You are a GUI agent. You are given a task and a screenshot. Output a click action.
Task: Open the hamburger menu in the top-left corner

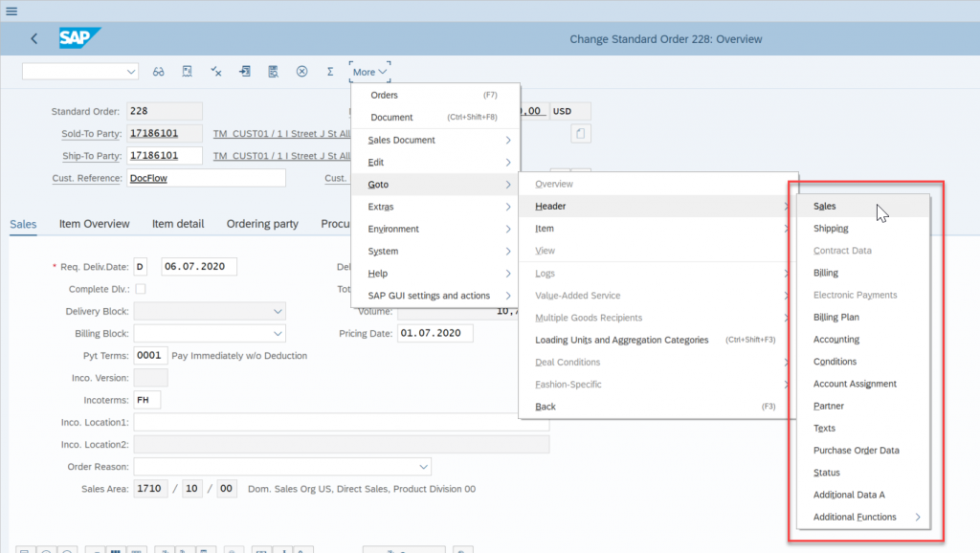click(11, 11)
